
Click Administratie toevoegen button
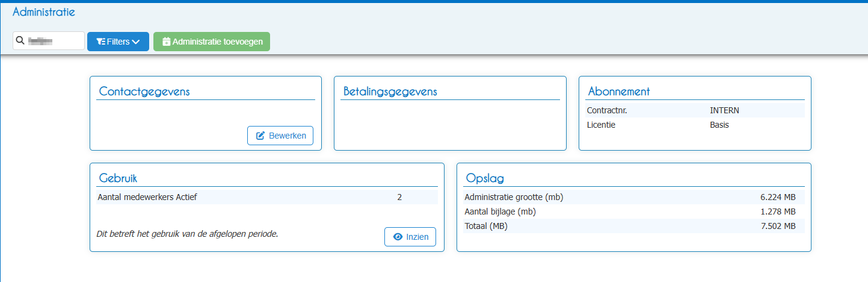click(212, 42)
